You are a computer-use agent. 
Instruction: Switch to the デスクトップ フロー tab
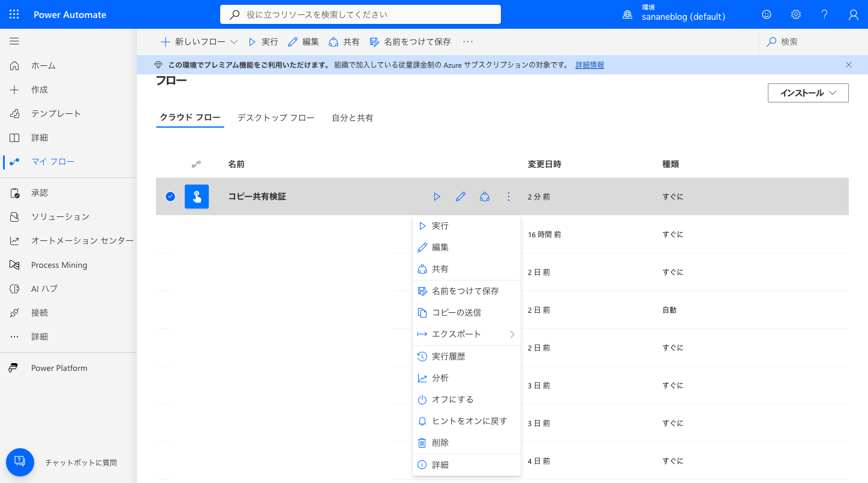(276, 117)
